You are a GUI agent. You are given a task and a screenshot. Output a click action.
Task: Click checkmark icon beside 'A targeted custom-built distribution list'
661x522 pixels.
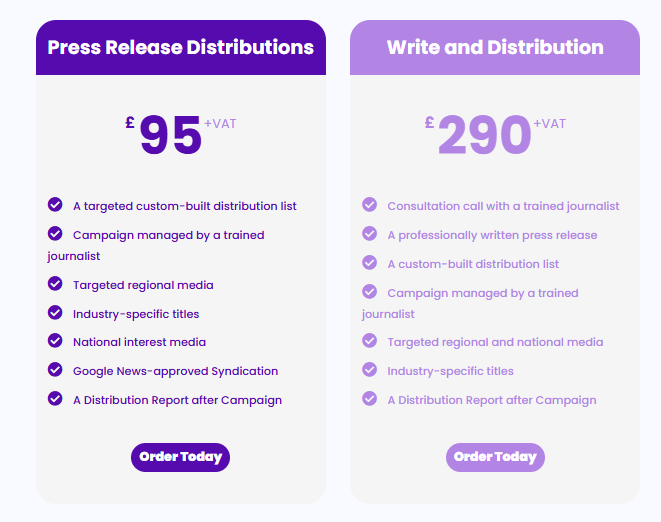[x=55, y=205]
